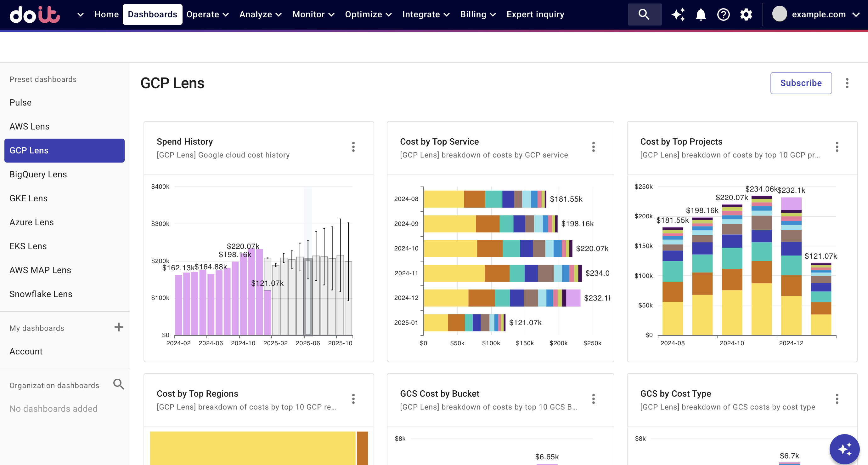Click the Spend History widget title
This screenshot has width=868, height=465.
[185, 142]
